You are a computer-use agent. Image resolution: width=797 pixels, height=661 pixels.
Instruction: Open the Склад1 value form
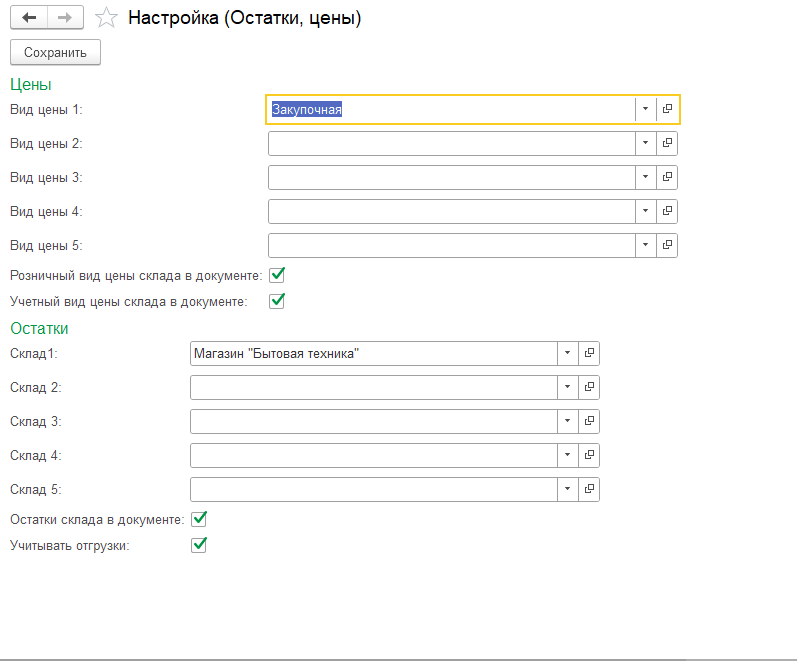point(589,353)
